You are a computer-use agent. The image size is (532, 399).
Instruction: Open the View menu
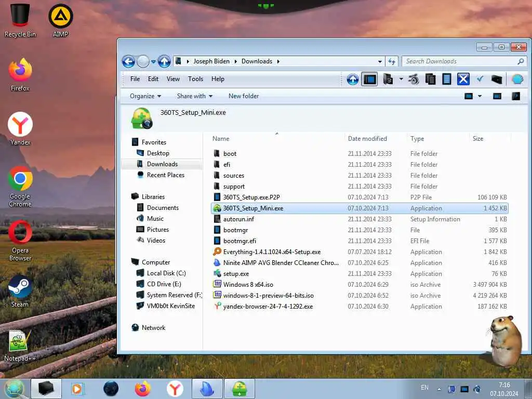pos(173,79)
